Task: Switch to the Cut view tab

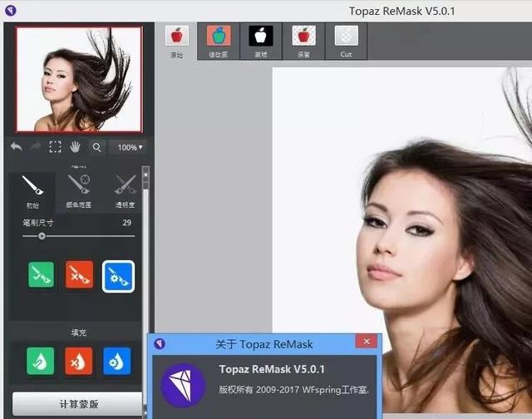Action: (x=346, y=42)
